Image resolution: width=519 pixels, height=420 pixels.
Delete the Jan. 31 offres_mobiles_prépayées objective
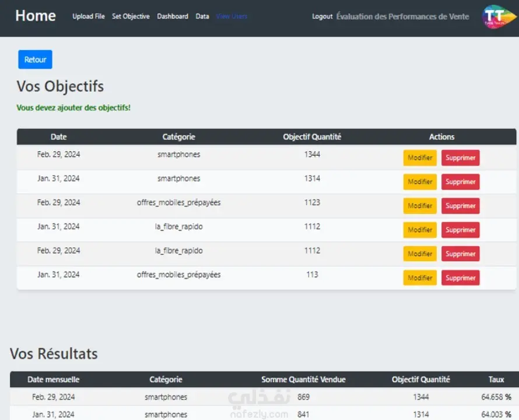click(x=460, y=278)
